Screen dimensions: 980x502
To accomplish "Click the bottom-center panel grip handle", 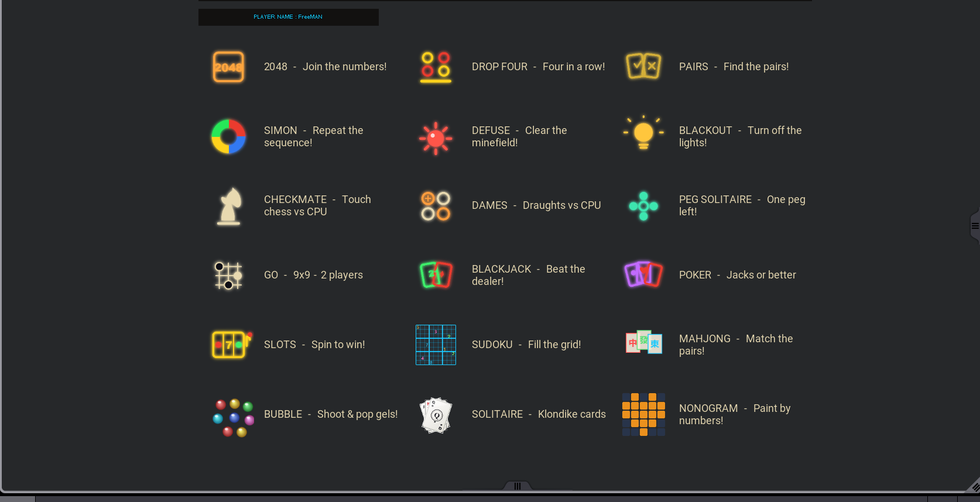I will click(518, 486).
